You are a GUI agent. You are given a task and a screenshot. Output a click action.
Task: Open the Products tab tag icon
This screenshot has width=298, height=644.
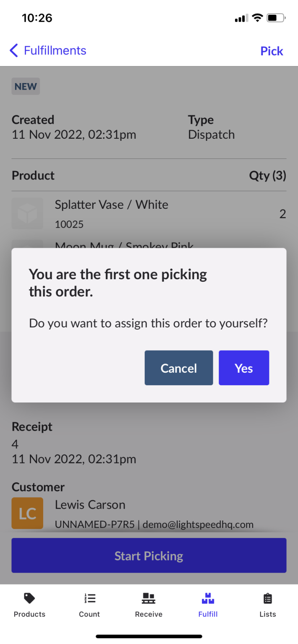tap(29, 598)
